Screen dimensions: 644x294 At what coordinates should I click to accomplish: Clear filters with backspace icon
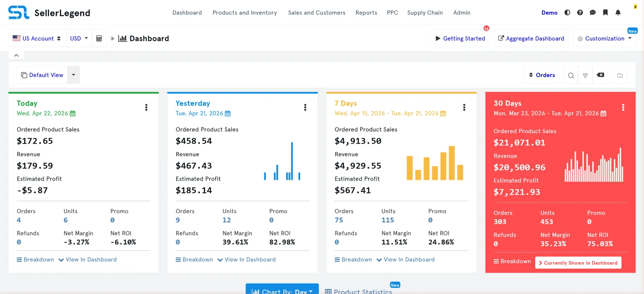click(600, 75)
